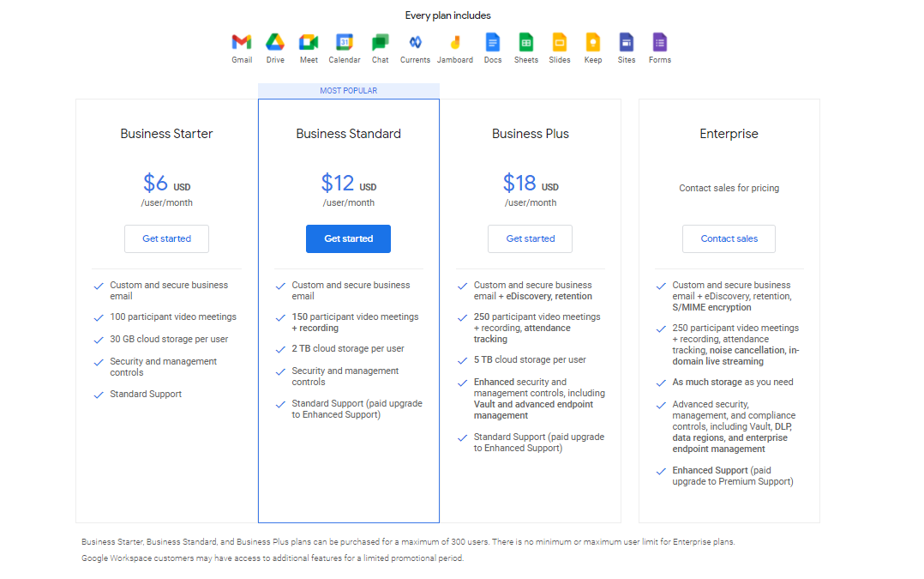Select the Business Starter heading
The width and height of the screenshot is (924, 579).
167,134
